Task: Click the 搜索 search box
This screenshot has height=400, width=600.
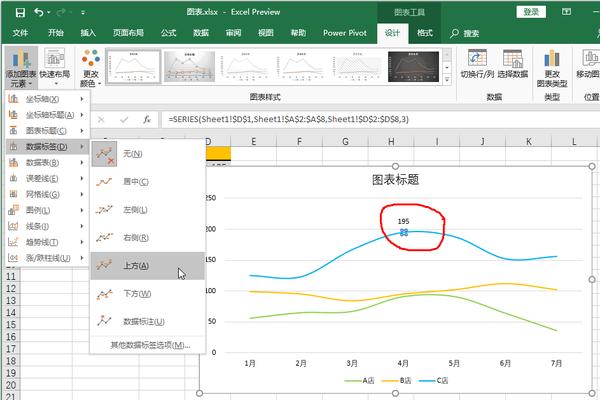Action: coord(465,33)
